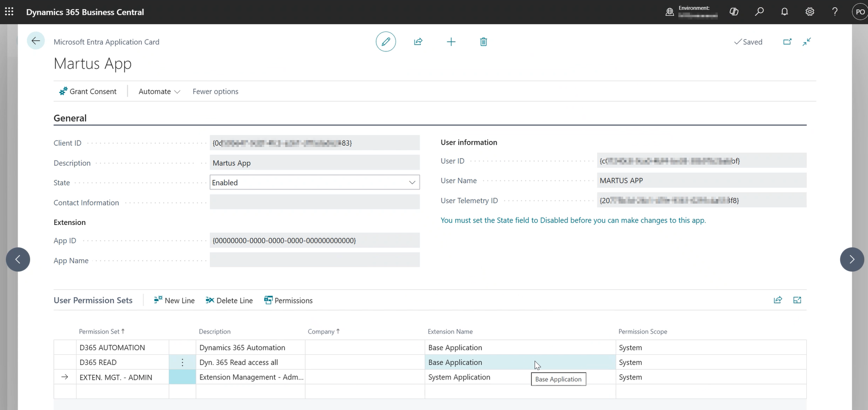Share the User Permission Sets list
Viewport: 868px width, 410px height.
[x=778, y=300]
